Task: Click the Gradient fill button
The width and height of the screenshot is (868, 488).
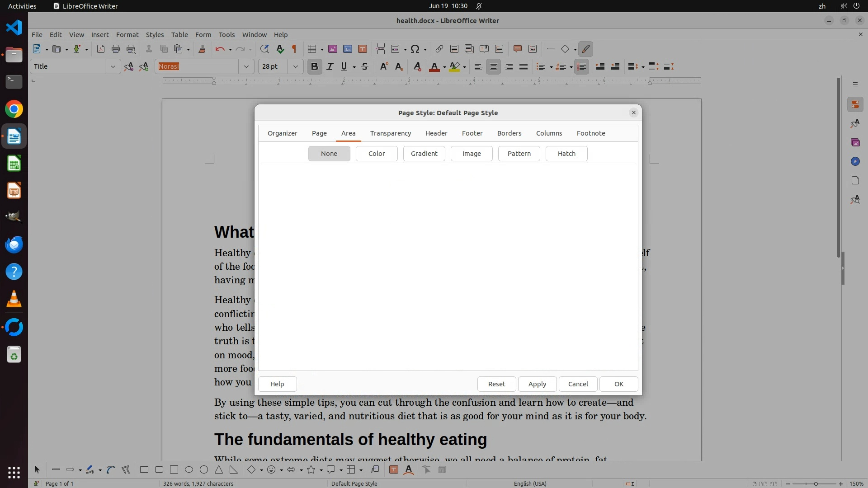Action: tap(424, 154)
